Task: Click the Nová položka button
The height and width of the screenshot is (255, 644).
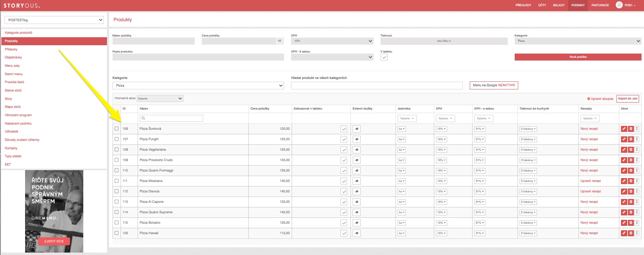Action: click(x=578, y=57)
